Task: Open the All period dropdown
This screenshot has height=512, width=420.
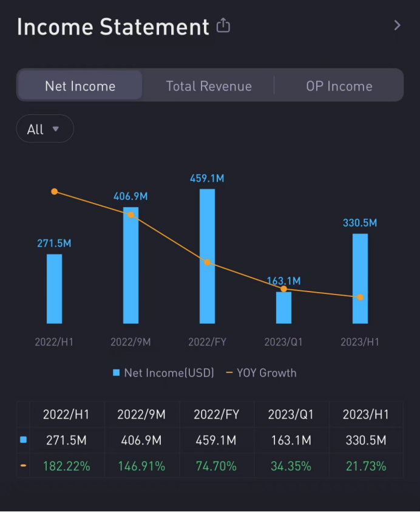Action: (x=45, y=129)
